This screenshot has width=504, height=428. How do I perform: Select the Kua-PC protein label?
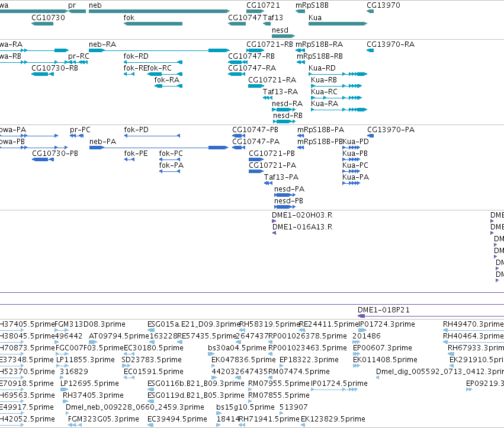[355, 165]
